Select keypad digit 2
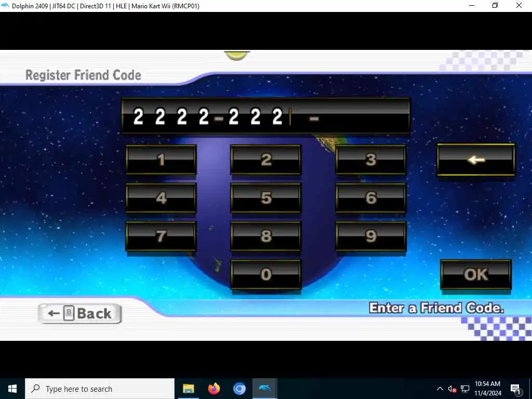This screenshot has height=399, width=532. (265, 160)
